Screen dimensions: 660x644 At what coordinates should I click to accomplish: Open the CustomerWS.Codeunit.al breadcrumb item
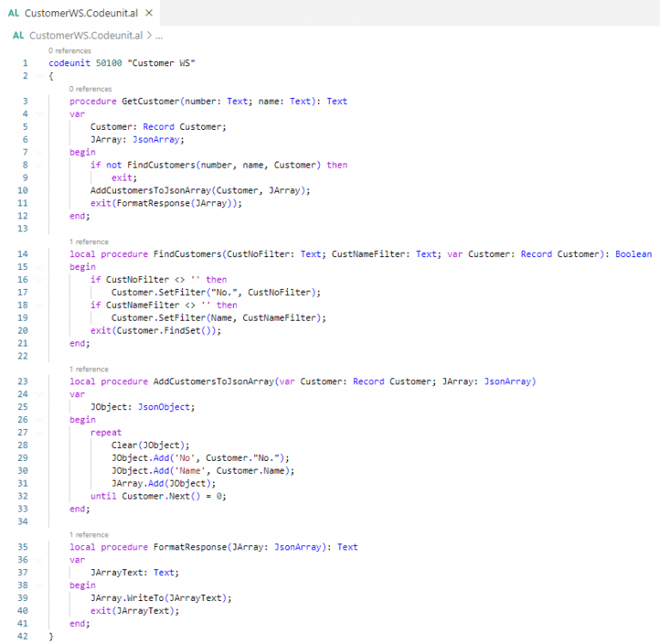[x=85, y=35]
